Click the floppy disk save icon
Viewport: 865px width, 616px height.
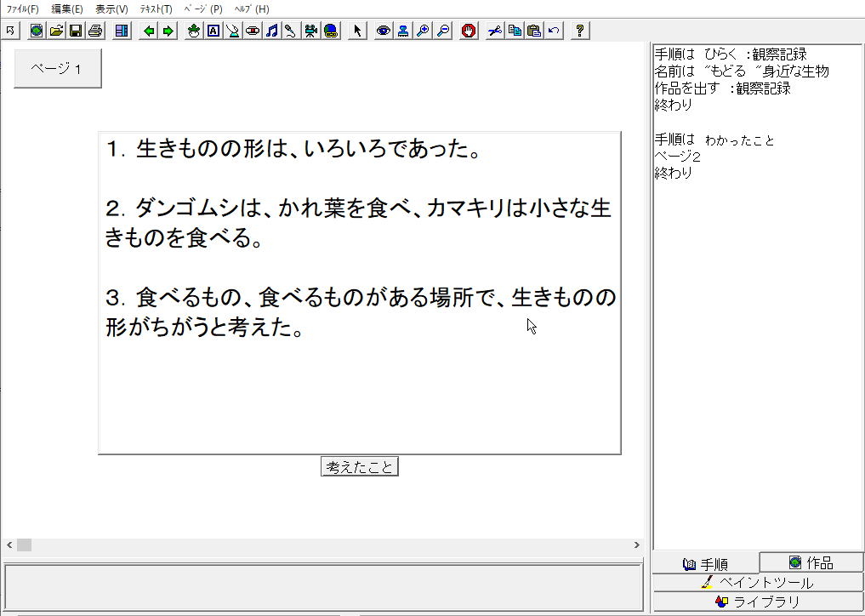point(76,31)
